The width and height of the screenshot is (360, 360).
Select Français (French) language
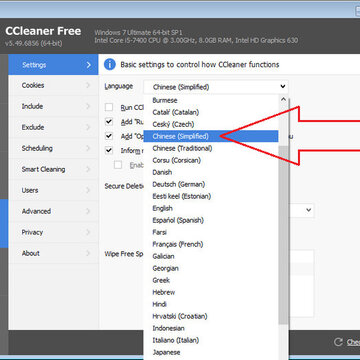(211, 244)
